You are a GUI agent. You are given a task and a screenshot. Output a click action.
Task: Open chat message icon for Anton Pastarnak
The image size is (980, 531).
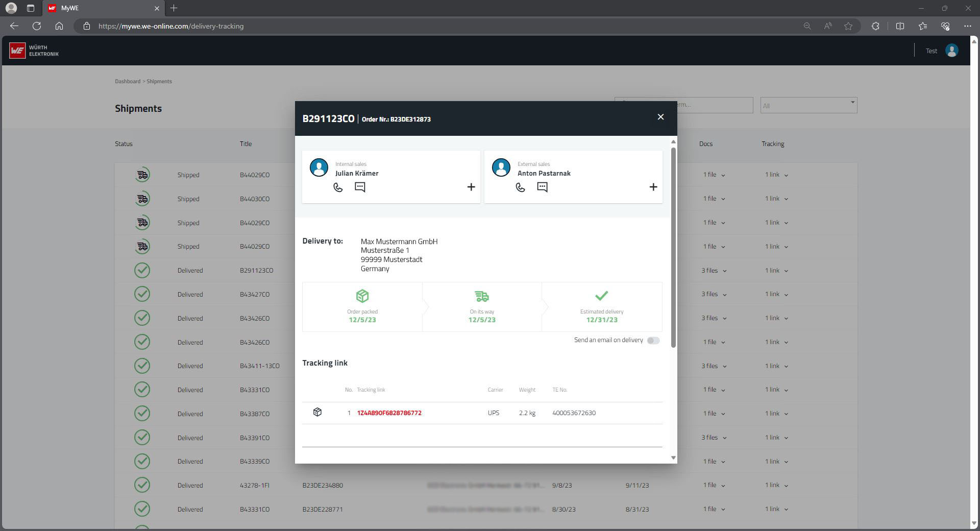point(542,187)
